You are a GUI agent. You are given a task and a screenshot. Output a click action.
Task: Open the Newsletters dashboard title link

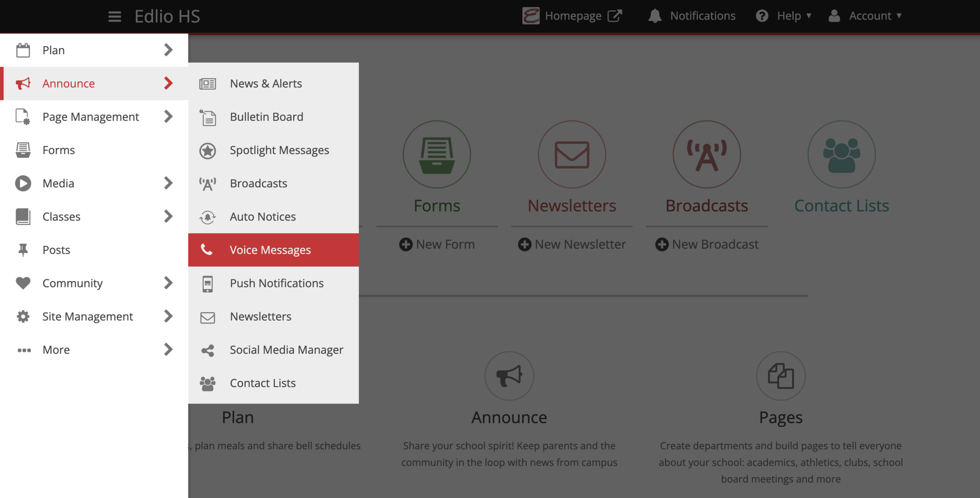point(572,206)
